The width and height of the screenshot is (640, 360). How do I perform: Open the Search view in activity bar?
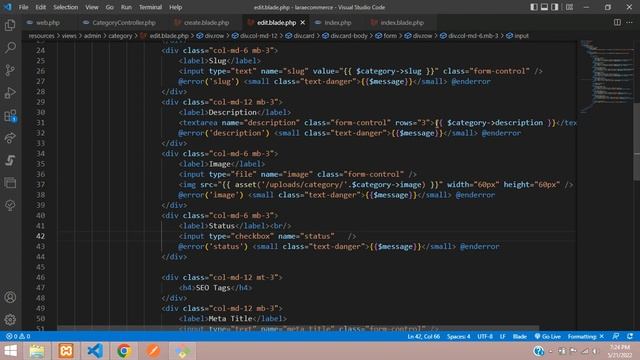[x=10, y=47]
